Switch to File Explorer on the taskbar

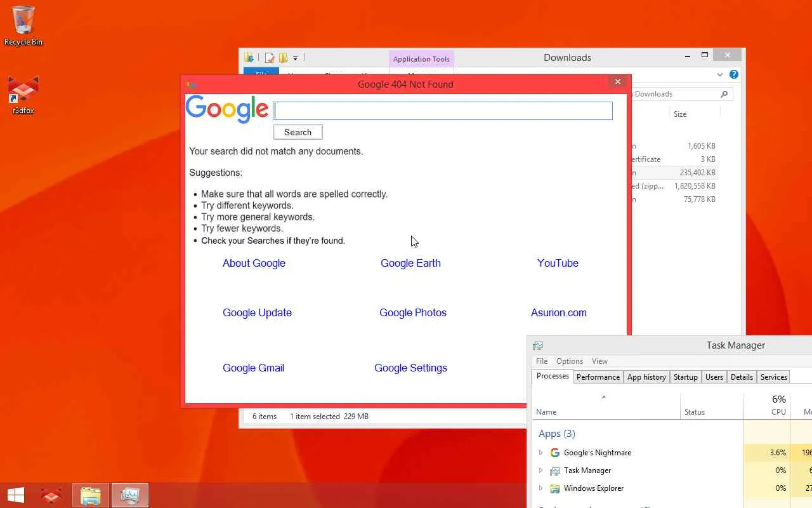(91, 495)
